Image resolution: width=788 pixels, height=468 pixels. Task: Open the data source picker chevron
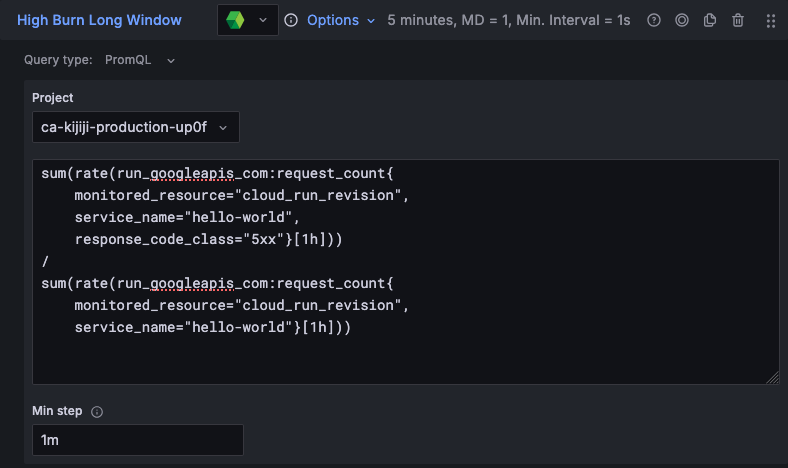264,20
